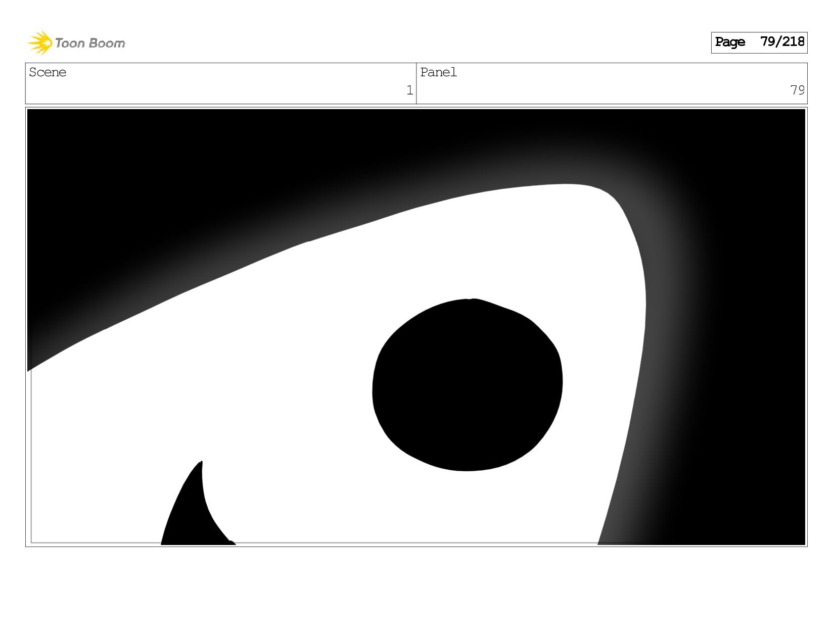Click the Scene label text
The image size is (834, 644).
[48, 72]
